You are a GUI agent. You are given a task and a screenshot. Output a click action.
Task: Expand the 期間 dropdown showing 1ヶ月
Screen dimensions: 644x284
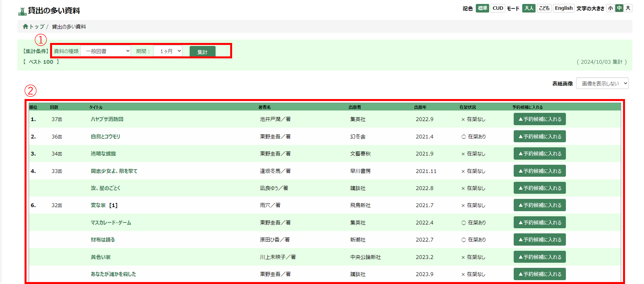pos(168,51)
